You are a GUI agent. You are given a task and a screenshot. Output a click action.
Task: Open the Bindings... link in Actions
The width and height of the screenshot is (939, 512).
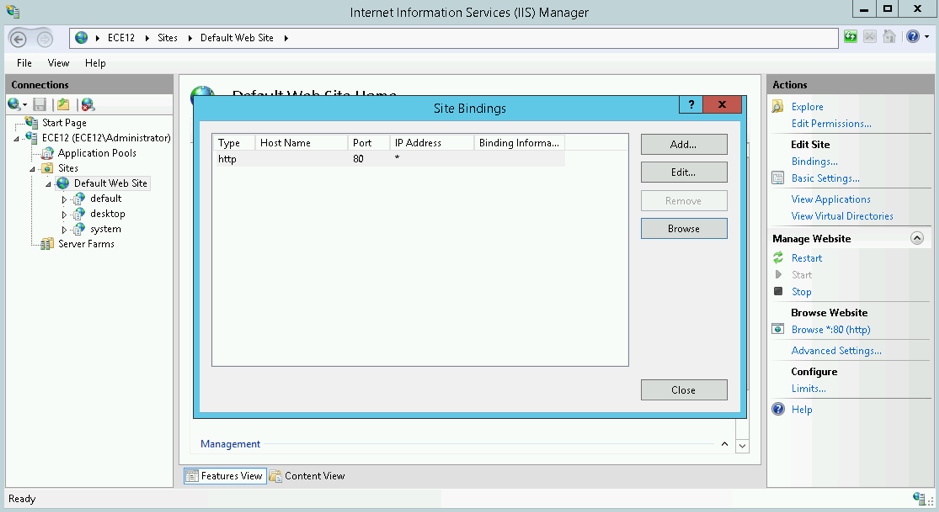pos(814,161)
